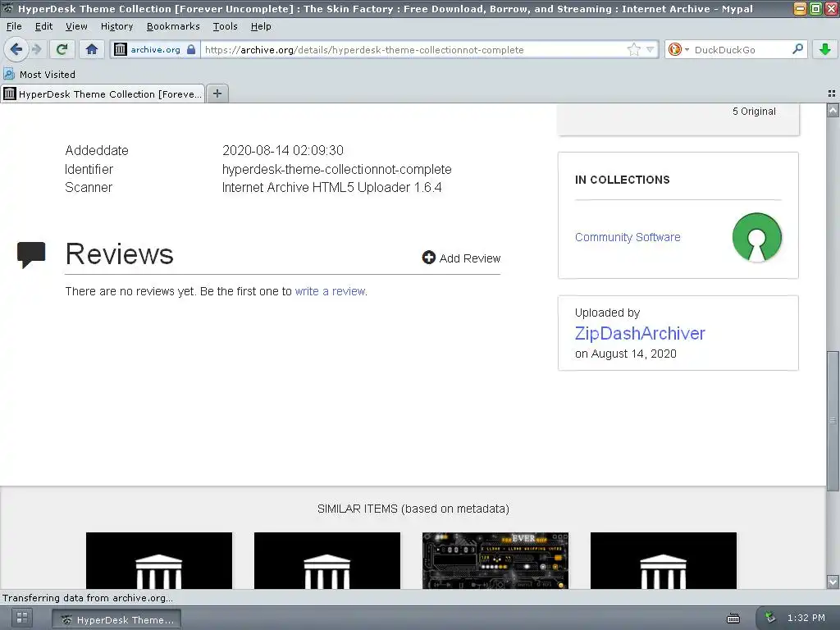Open the Edit menu
Viewport: 840px width, 630px height.
click(43, 26)
